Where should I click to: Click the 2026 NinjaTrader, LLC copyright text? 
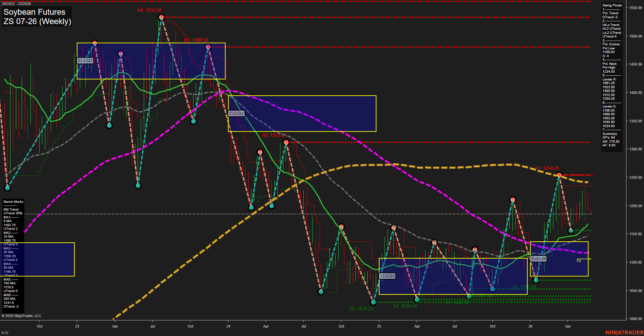[21, 316]
